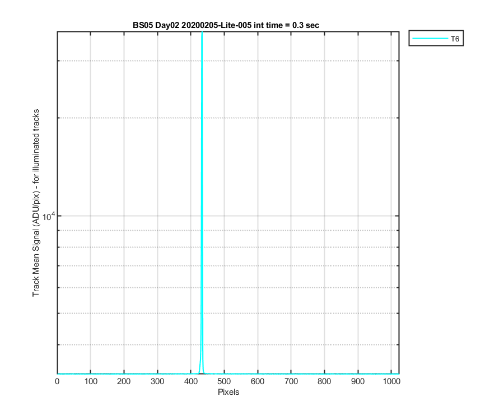The height and width of the screenshot is (420, 504).
Task: Click the x-axis tick label 300
Action: (x=157, y=381)
